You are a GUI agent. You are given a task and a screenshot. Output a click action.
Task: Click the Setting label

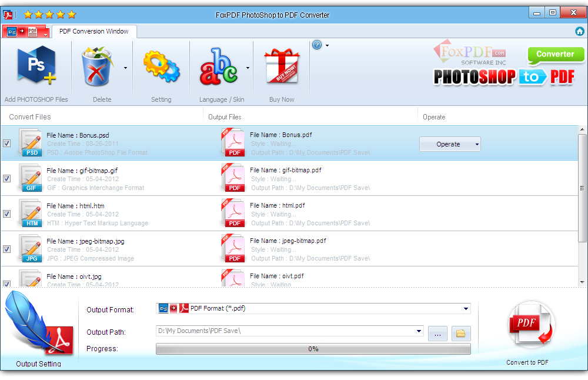(x=161, y=99)
